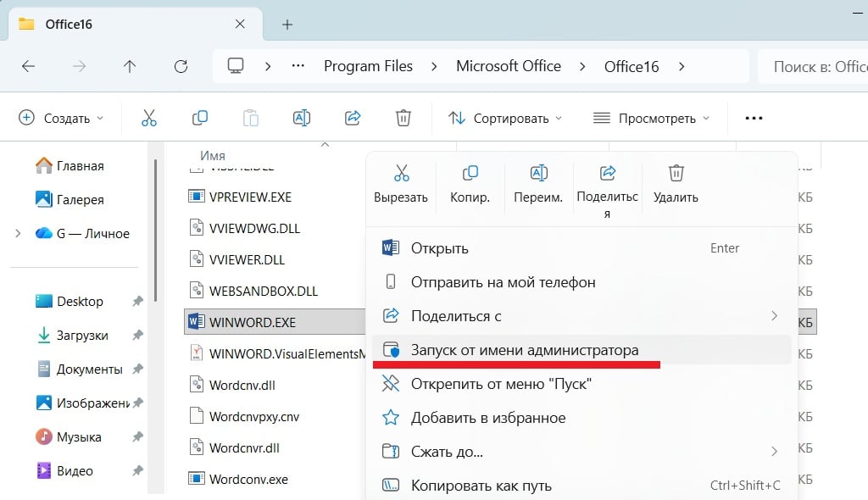
Task: Click the Cut icon in the Explorer toolbar
Action: click(149, 118)
